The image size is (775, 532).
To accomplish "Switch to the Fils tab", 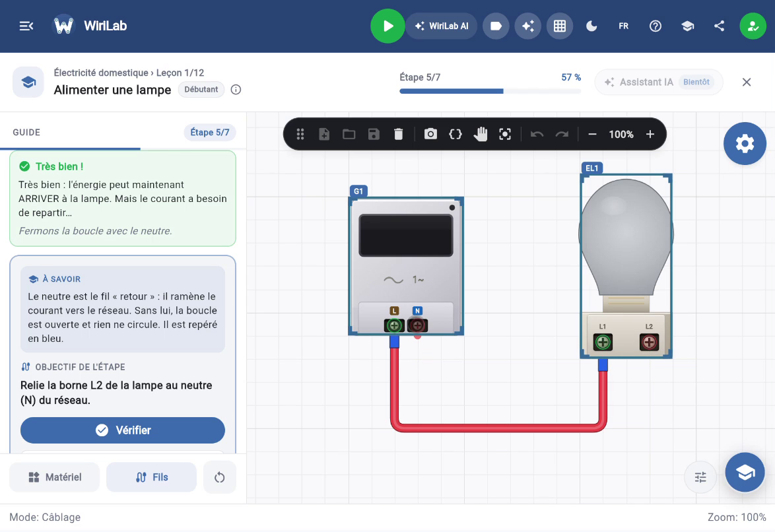I will [151, 477].
